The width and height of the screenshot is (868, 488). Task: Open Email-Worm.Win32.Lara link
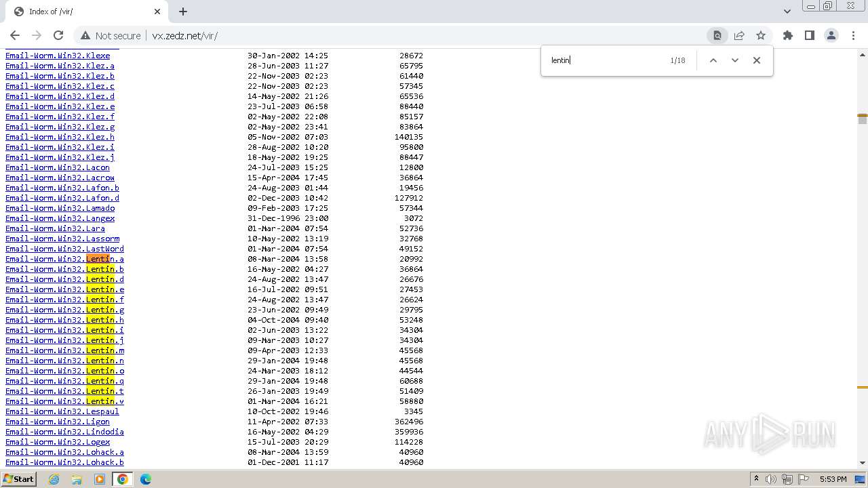(x=55, y=228)
